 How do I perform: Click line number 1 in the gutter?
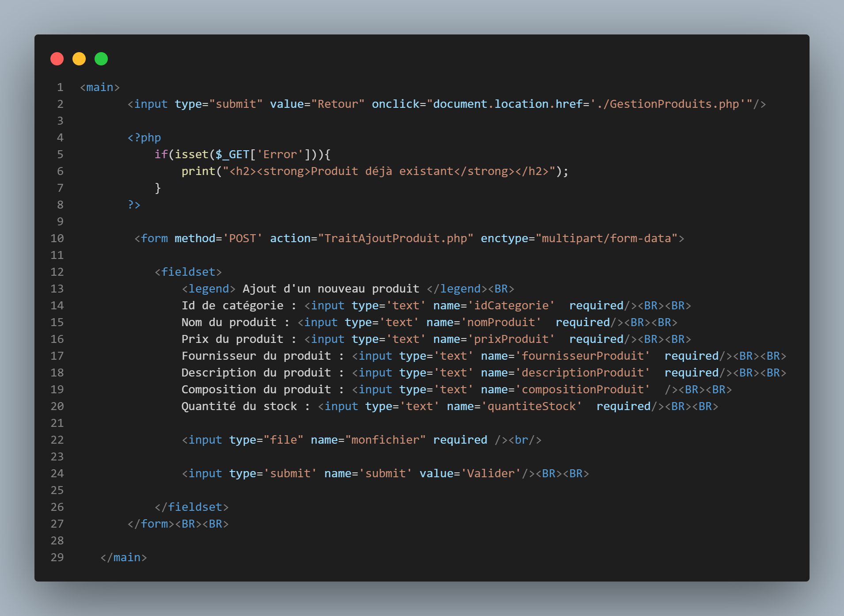61,87
